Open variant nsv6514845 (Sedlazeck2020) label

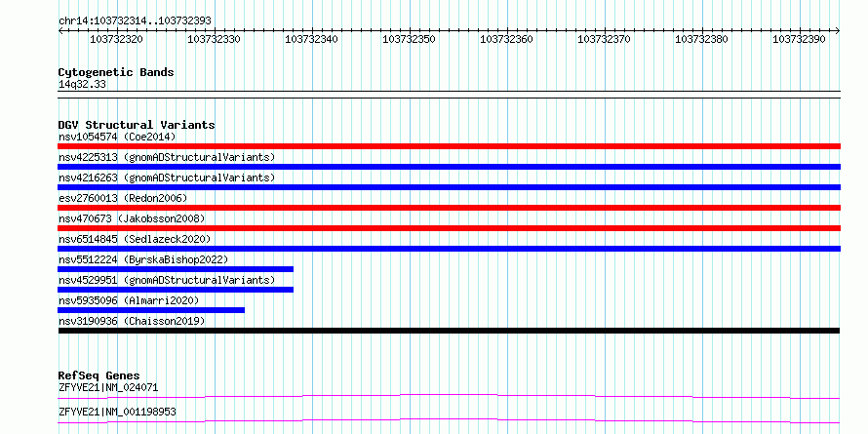[135, 239]
